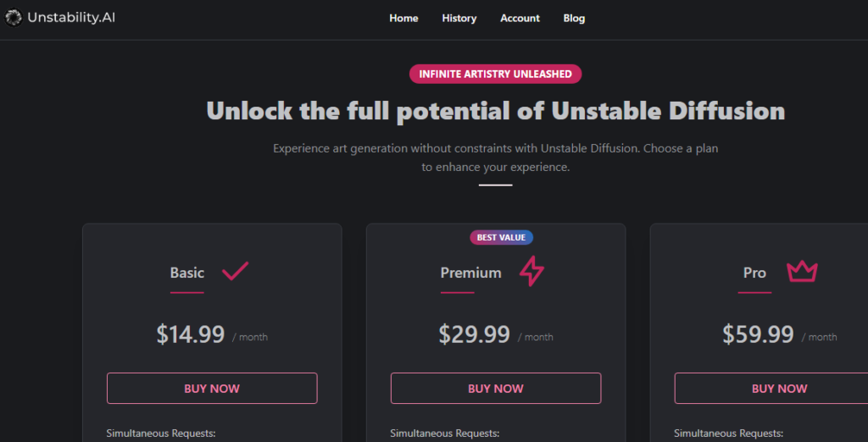Open the History navigation item
The image size is (868, 442).
point(459,19)
